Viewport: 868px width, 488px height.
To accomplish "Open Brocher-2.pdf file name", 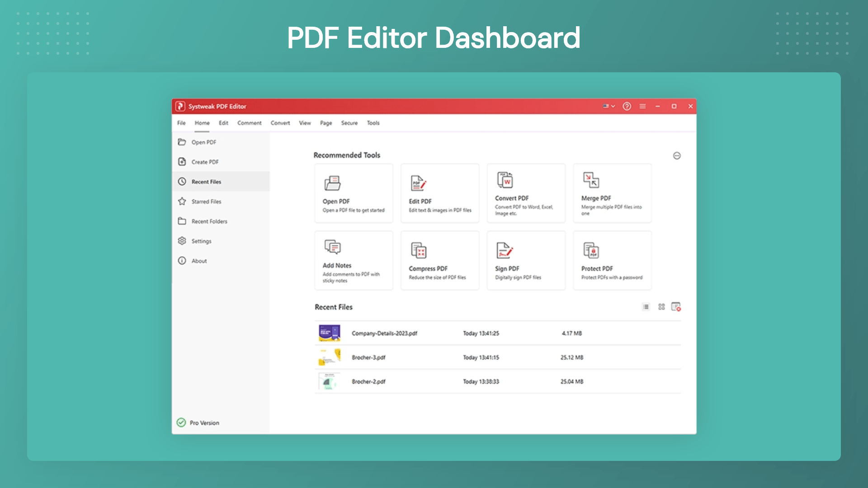I will coord(368,382).
